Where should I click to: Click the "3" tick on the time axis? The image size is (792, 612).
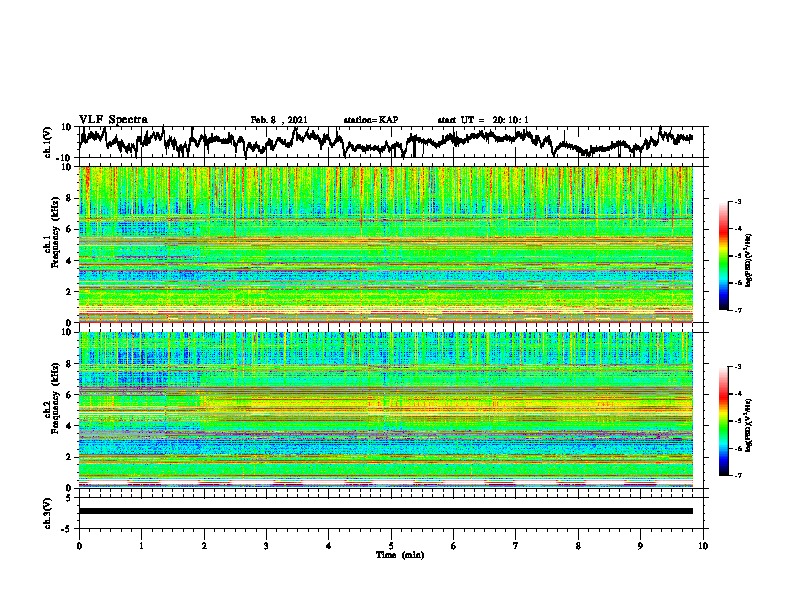click(x=266, y=546)
